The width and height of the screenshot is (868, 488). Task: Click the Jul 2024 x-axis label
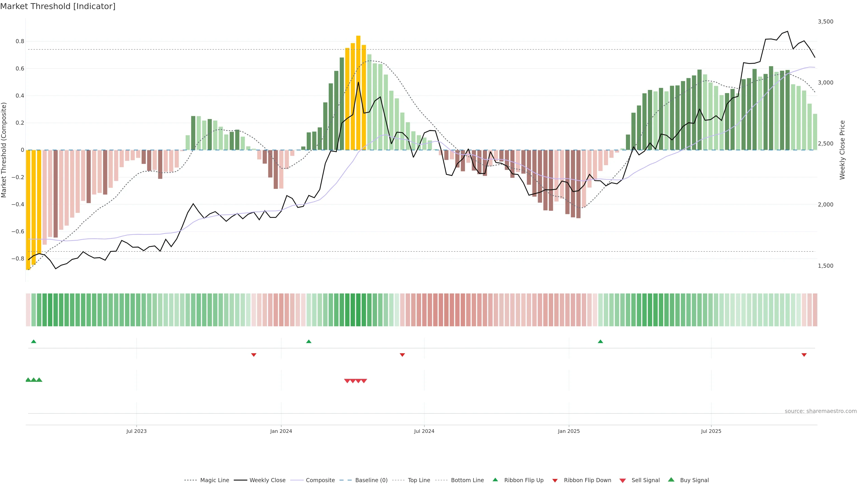424,431
